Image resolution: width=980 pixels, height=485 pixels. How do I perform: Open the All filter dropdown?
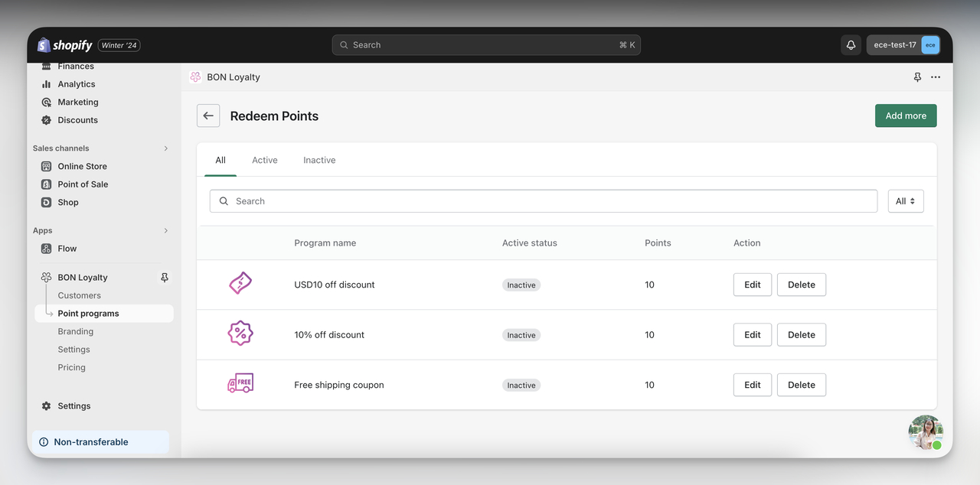coord(906,200)
